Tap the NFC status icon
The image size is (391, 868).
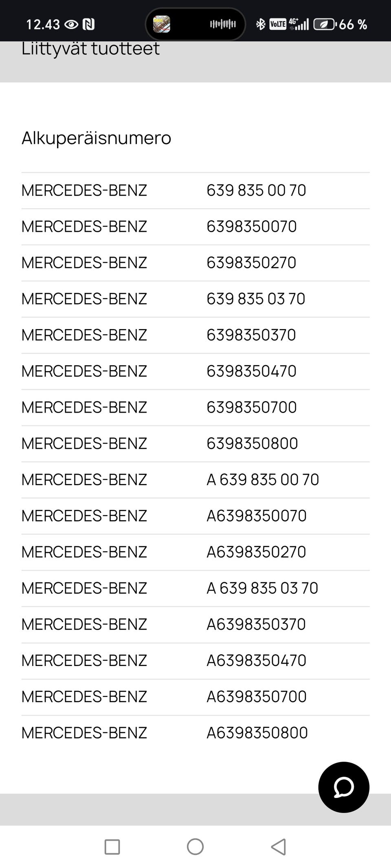click(88, 24)
